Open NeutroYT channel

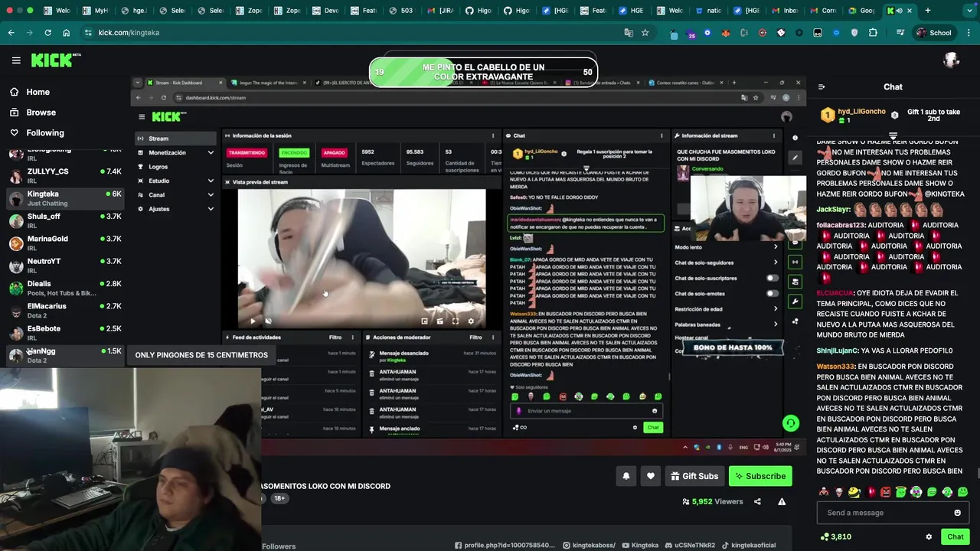point(64,265)
